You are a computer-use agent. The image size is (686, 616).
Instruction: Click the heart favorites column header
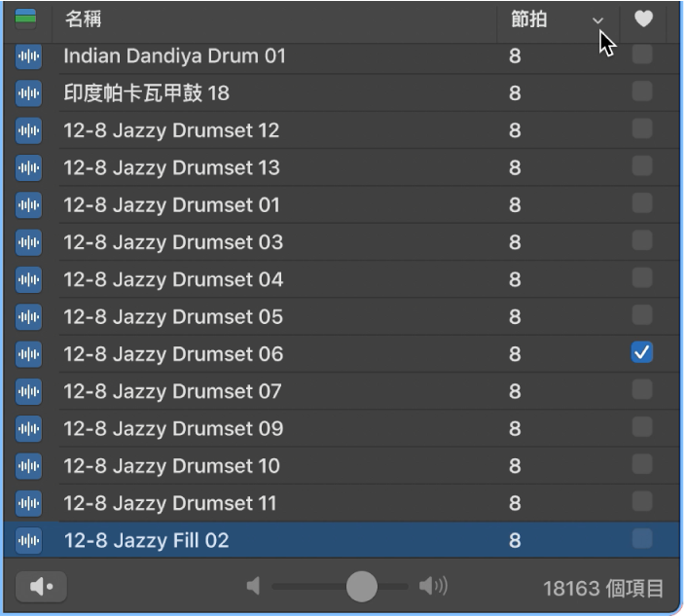(x=643, y=19)
